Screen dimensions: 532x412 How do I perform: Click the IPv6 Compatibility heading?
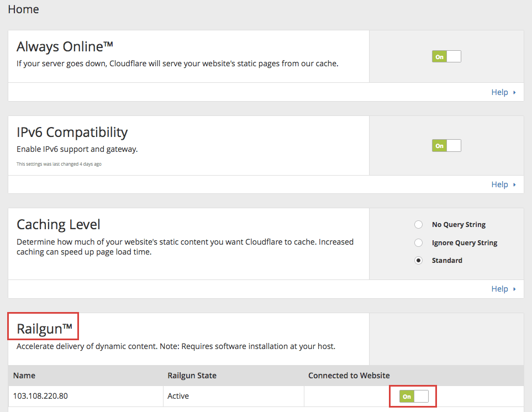tap(72, 132)
